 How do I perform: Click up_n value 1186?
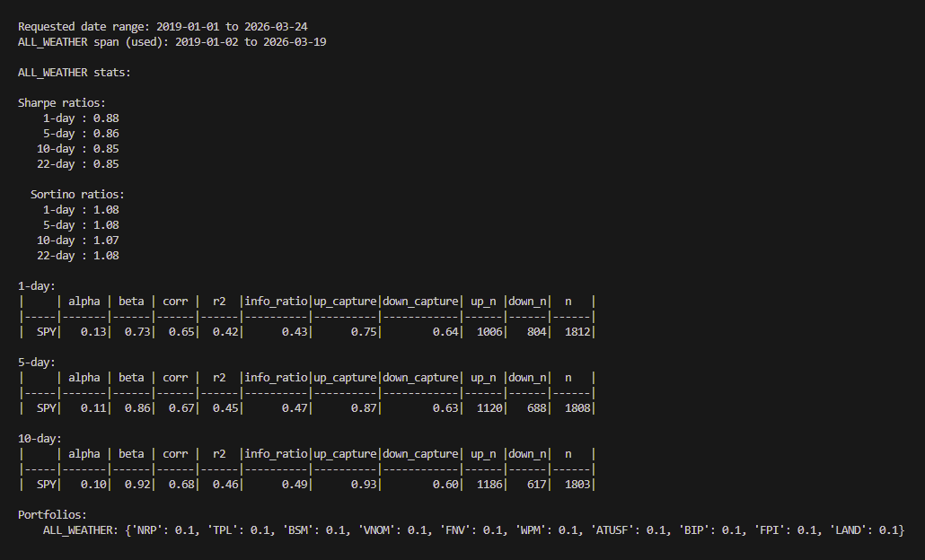(489, 484)
